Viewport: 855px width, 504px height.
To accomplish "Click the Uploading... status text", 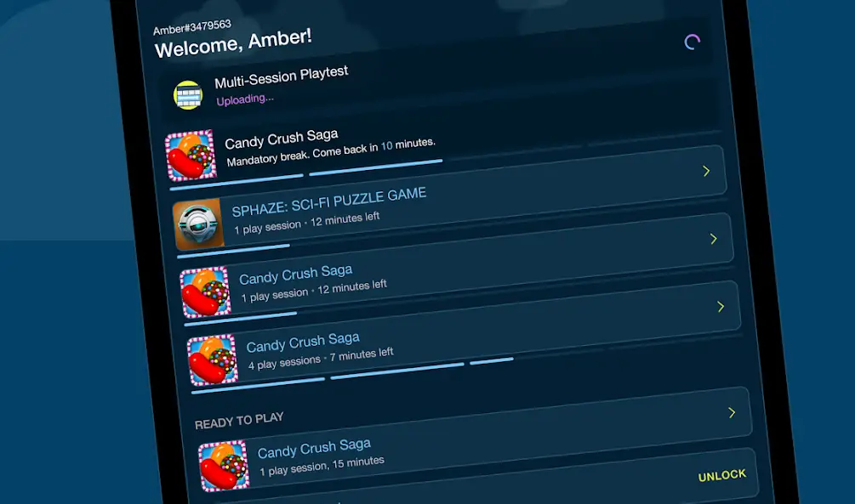I will (245, 99).
